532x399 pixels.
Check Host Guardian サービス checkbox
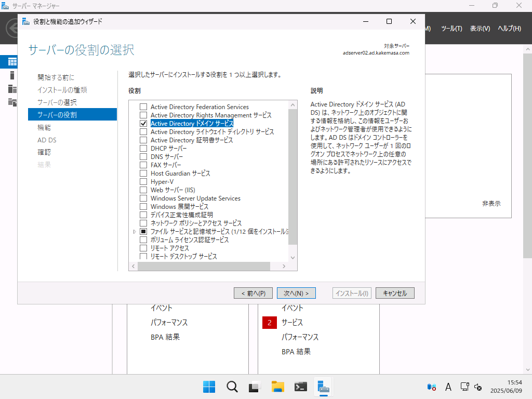point(143,174)
